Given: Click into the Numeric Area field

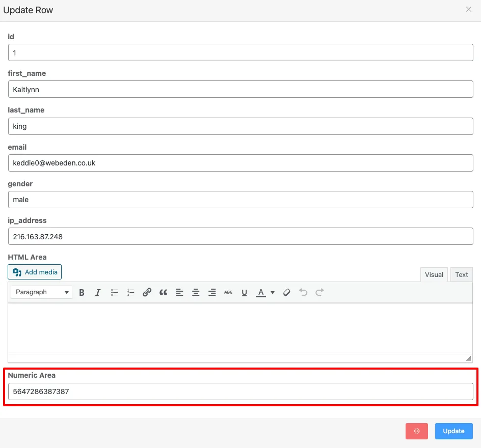Looking at the screenshot, I should (x=240, y=391).
